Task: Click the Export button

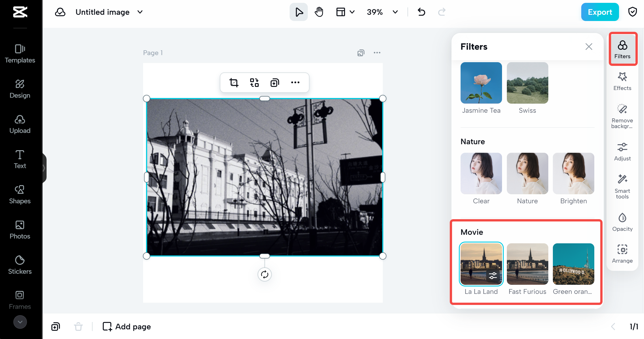Action: [x=600, y=12]
